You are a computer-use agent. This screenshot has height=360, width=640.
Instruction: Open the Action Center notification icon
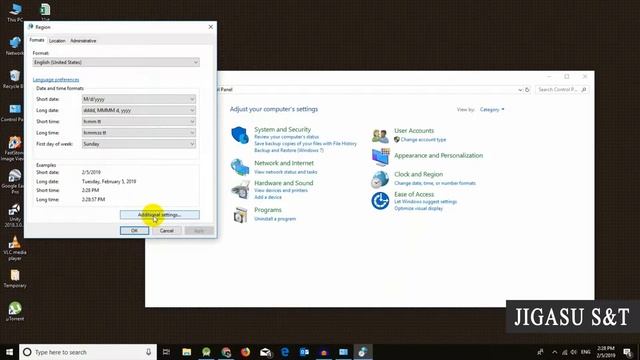(628, 352)
